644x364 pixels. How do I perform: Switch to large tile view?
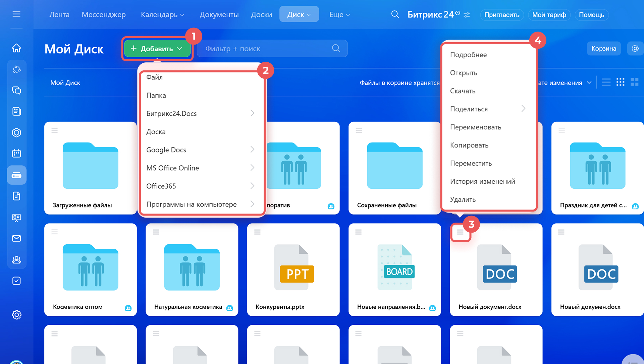[x=634, y=82]
